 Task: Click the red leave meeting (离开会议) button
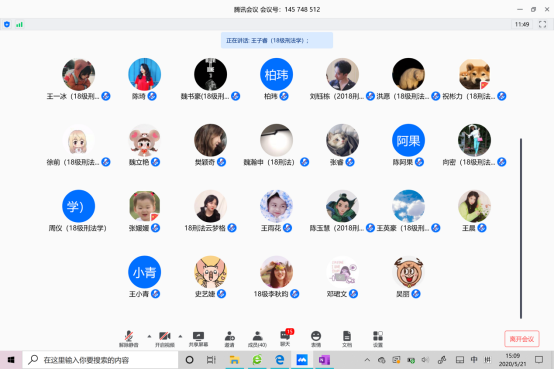point(521,339)
